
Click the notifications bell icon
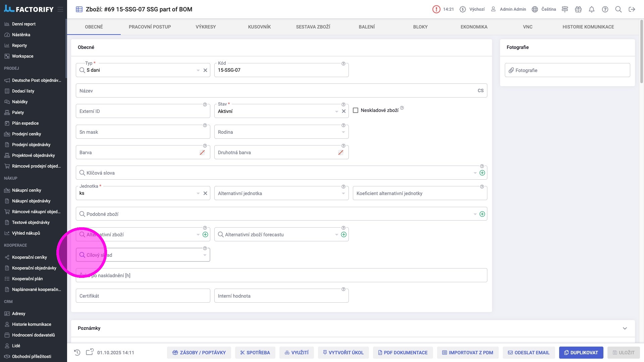[592, 9]
